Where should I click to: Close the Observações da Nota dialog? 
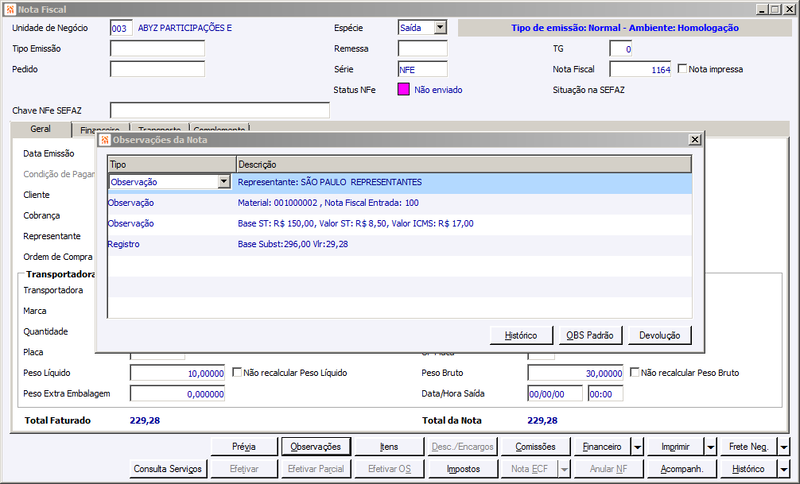694,140
